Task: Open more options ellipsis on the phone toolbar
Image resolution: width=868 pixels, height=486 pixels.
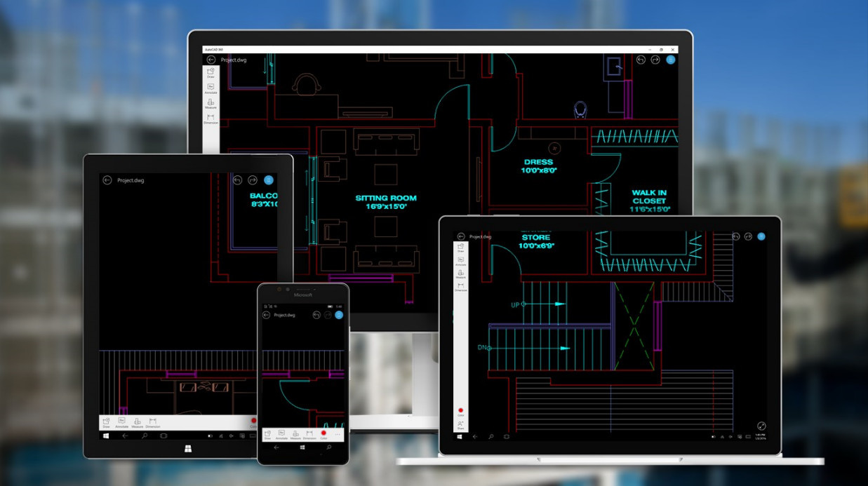Action: point(338,434)
